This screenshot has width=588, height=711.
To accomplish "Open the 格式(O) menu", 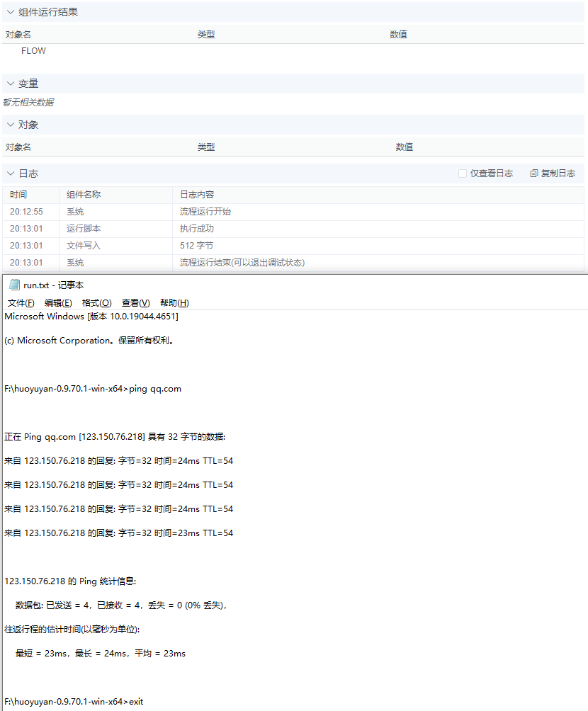I will pos(95,302).
